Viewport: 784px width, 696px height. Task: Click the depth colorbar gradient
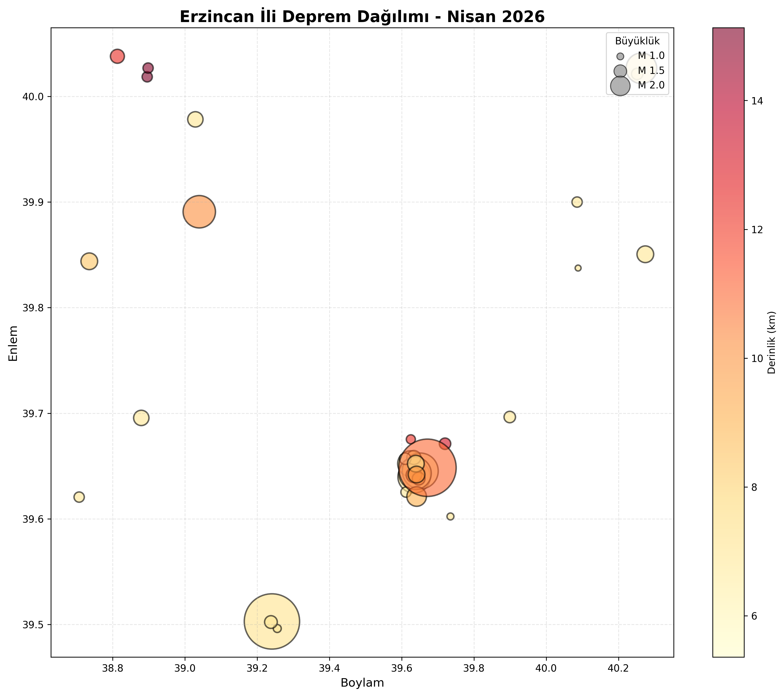coord(728,342)
